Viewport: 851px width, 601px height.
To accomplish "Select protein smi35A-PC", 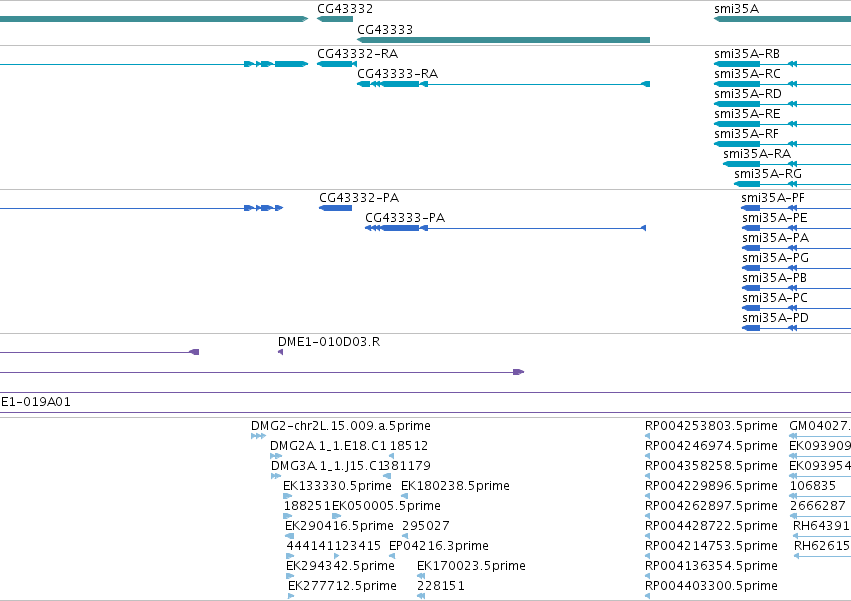I will pyautogui.click(x=775, y=298).
